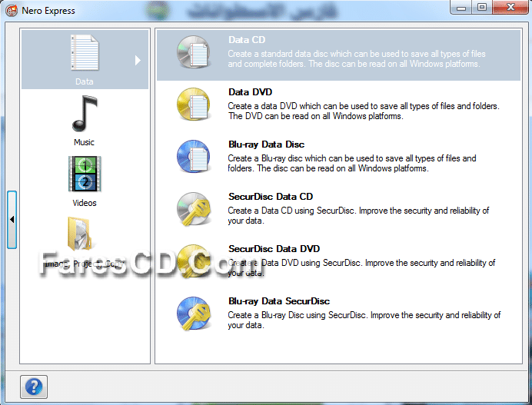The width and height of the screenshot is (532, 405).
Task: Click the white arrow beside Data category
Action: pyautogui.click(x=138, y=61)
